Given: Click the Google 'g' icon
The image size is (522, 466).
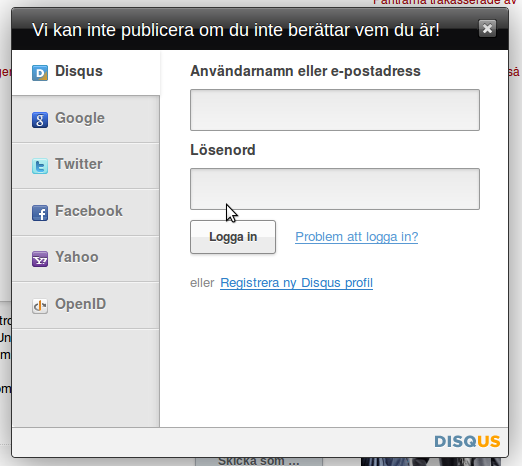Looking at the screenshot, I should click(40, 120).
